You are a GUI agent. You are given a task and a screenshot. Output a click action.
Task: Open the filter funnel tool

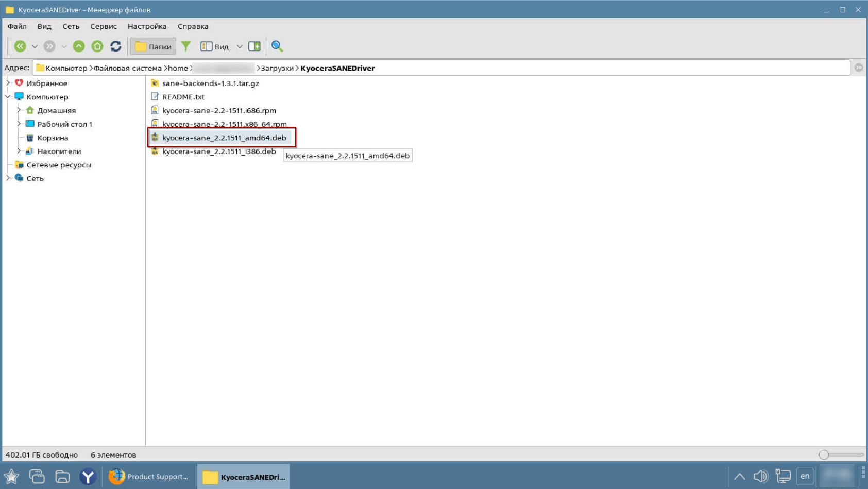[x=186, y=46]
